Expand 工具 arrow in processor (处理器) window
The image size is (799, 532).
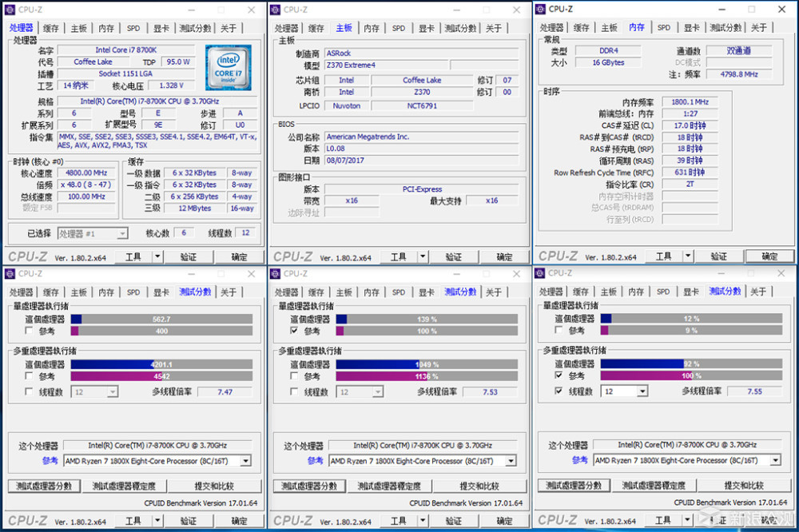pyautogui.click(x=157, y=256)
